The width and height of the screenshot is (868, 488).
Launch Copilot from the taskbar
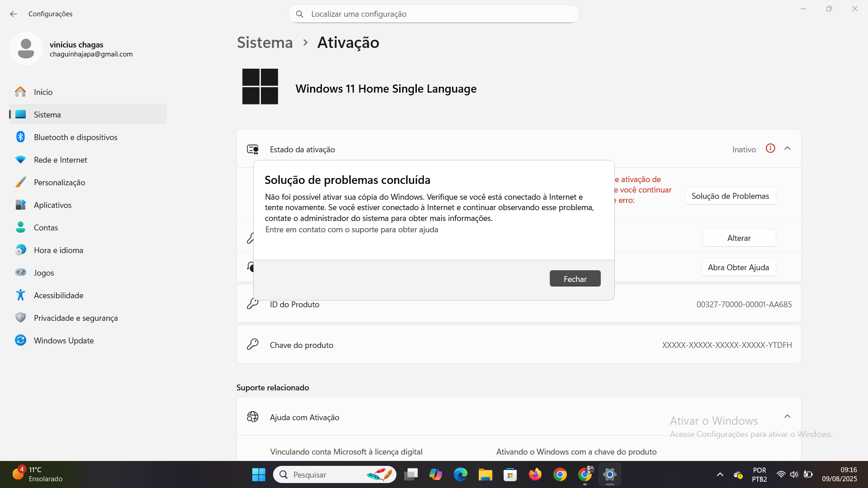click(x=436, y=474)
